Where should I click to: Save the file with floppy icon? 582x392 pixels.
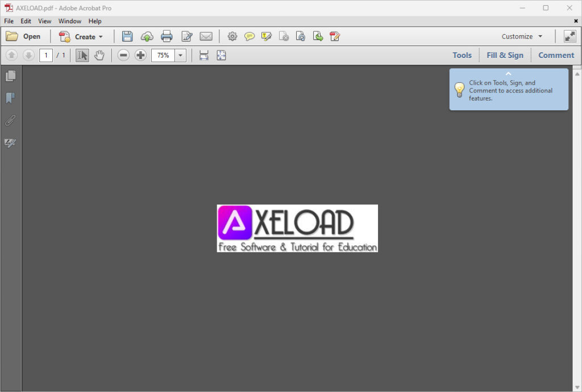[x=127, y=36]
